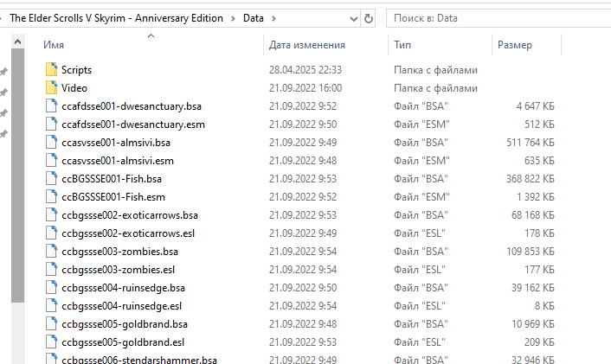
Task: Select ccBGSSSE001-Fish.esm file name
Action: 113,197
